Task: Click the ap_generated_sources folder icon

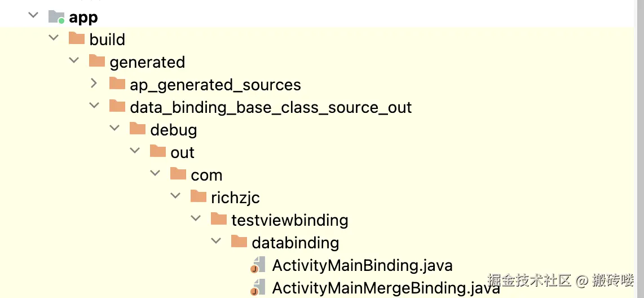Action: tap(117, 84)
